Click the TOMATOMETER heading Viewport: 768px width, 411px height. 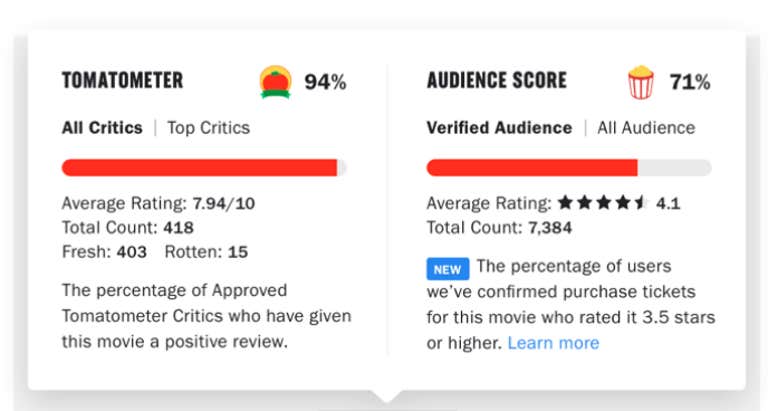point(122,80)
